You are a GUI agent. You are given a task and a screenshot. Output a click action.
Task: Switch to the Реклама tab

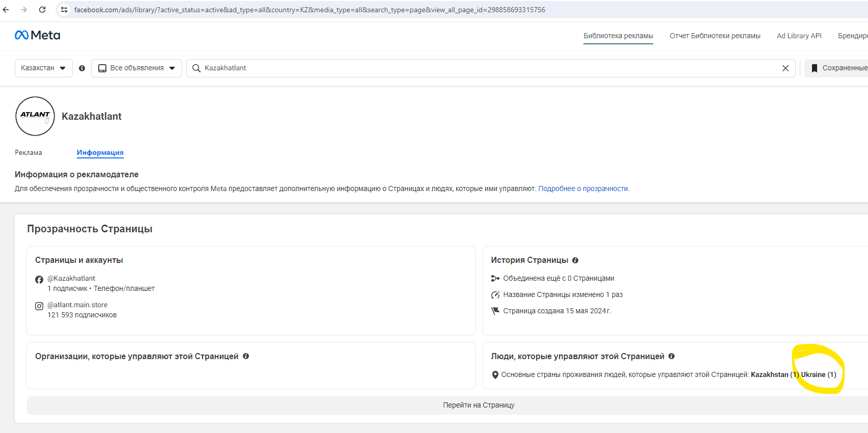(x=29, y=153)
